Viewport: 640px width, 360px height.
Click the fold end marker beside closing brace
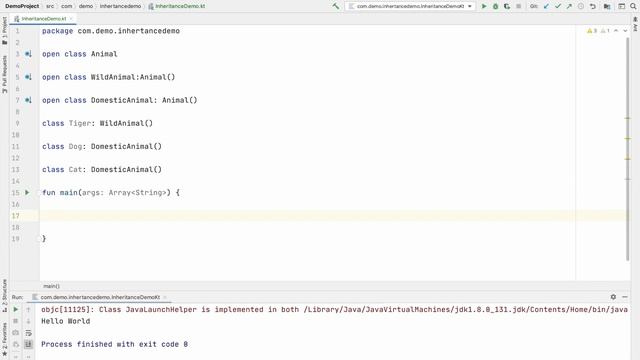pos(40,239)
